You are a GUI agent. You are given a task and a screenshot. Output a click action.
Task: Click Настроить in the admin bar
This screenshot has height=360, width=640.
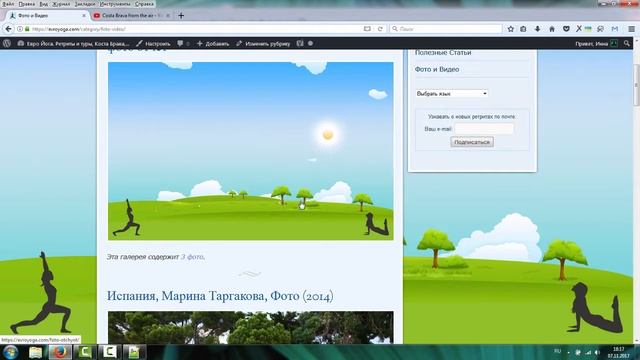click(153, 43)
